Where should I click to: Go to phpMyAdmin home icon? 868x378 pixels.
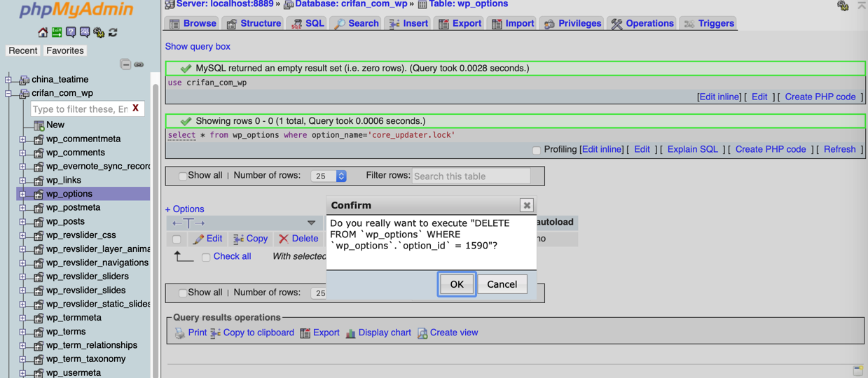pyautogui.click(x=43, y=32)
